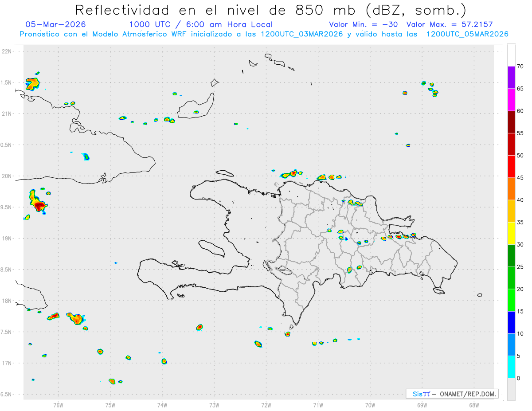Viewport: 532px width, 411px height.
Task: Click the '72W' longitude axis label
Action: point(266,405)
